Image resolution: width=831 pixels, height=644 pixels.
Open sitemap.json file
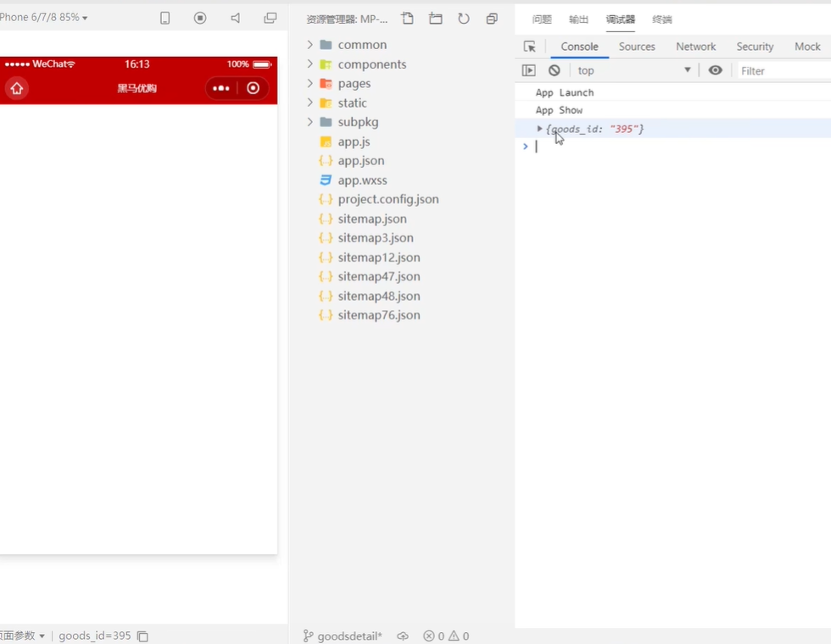tap(372, 219)
